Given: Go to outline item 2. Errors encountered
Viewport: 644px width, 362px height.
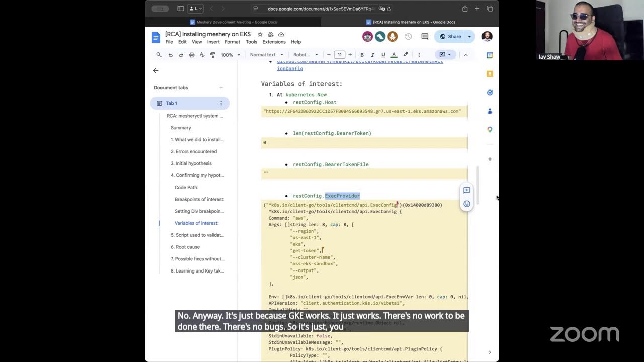Looking at the screenshot, I should 194,151.
